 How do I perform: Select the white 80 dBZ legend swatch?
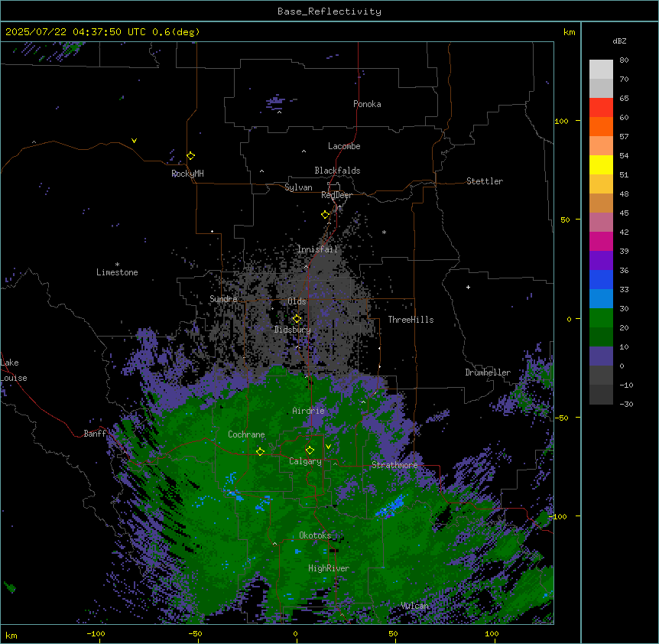[601, 69]
